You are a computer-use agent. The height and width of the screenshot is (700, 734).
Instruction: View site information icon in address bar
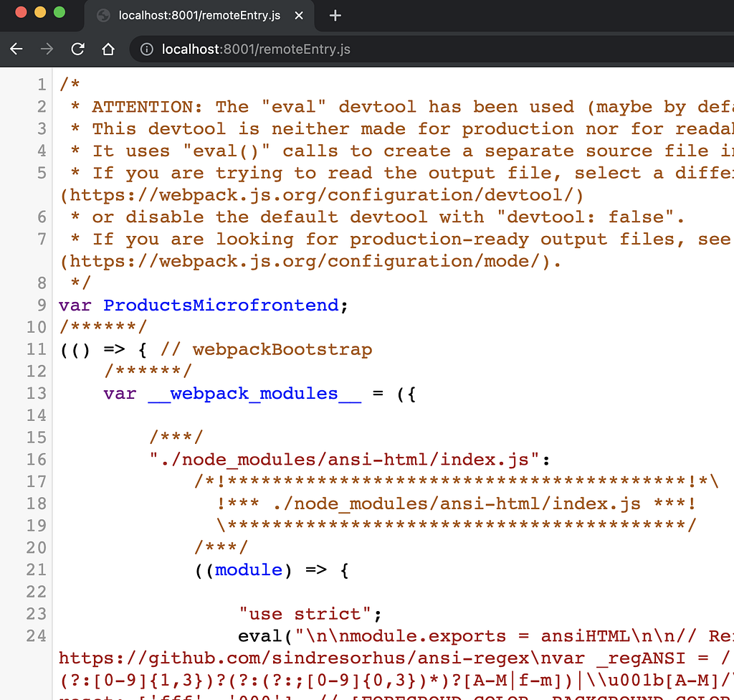146,49
